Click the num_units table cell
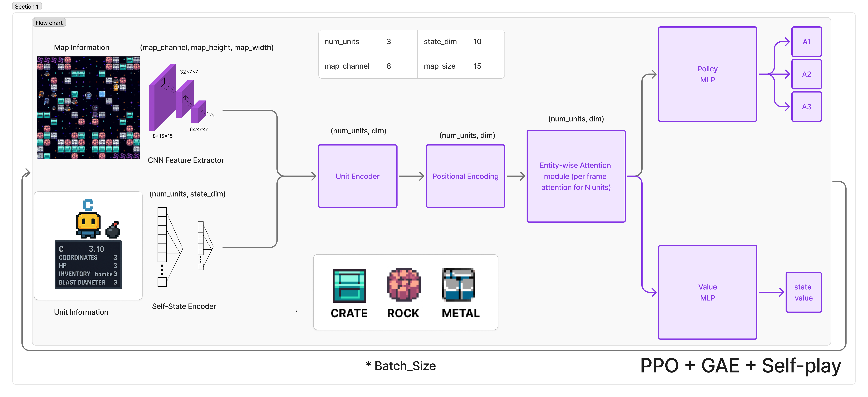 click(349, 42)
